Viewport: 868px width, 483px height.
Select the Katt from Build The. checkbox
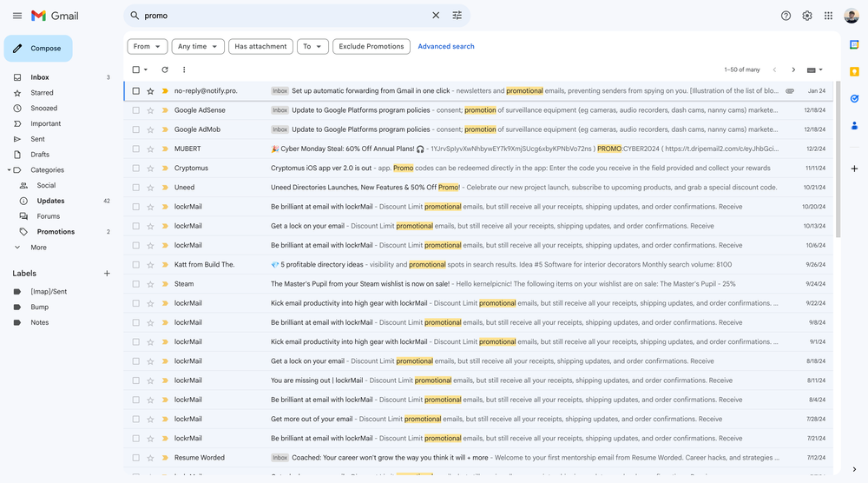tap(135, 265)
